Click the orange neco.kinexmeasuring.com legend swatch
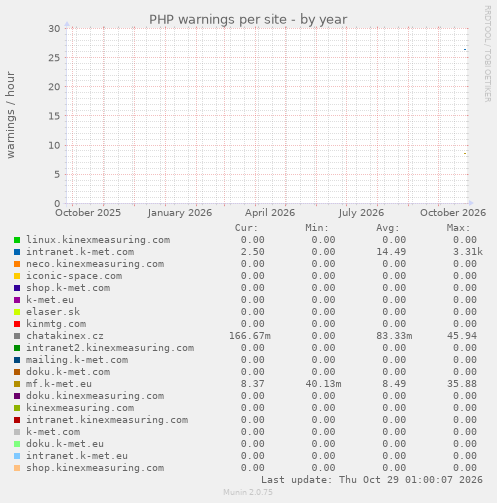This screenshot has height=503, width=497. click(x=17, y=264)
